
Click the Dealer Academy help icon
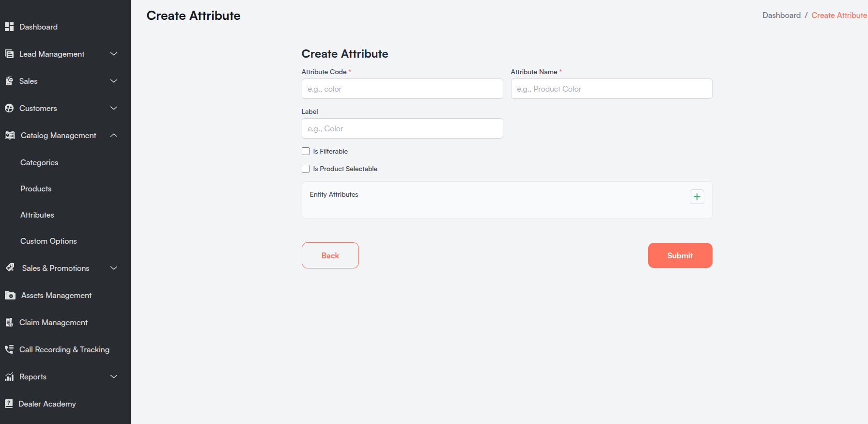click(9, 404)
